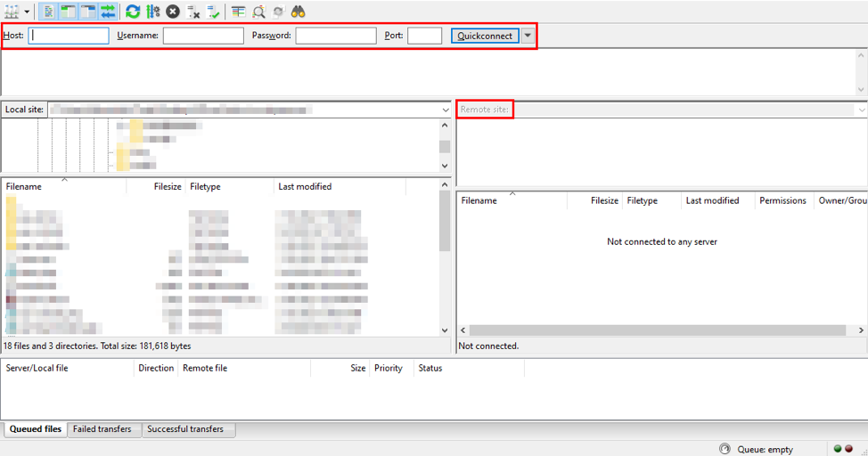The image size is (868, 456).
Task: Toggle the remote directory tree view
Action: tap(88, 12)
